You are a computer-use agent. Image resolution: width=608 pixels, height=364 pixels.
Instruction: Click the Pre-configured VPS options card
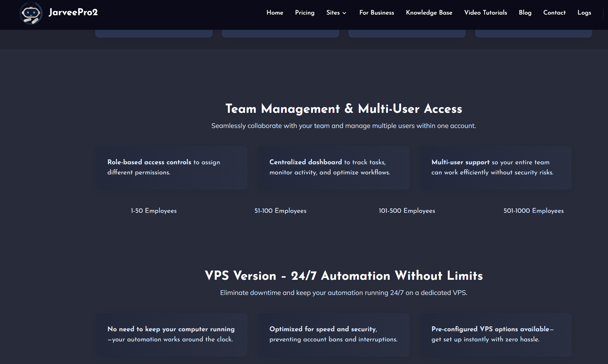(495, 334)
